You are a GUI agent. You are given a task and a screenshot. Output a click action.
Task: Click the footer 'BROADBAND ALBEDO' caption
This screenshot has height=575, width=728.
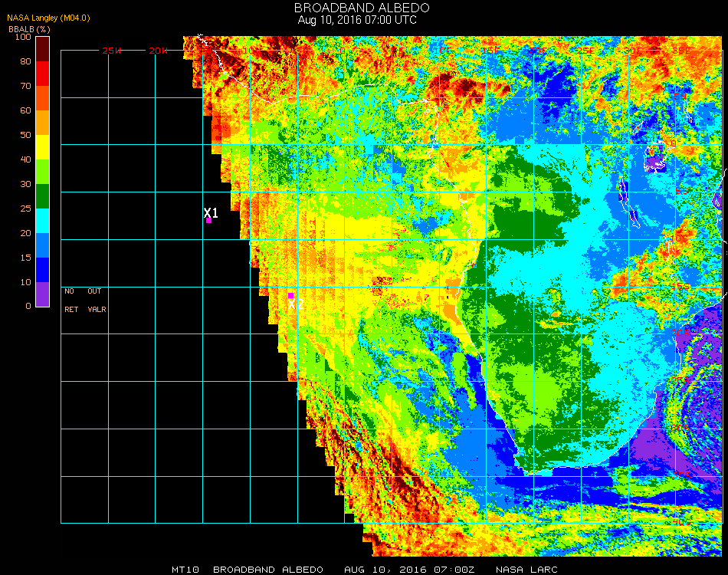pyautogui.click(x=268, y=570)
